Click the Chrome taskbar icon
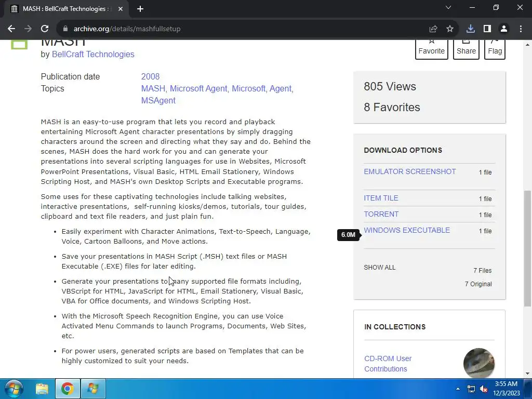Image resolution: width=532 pixels, height=399 pixels. [x=68, y=389]
